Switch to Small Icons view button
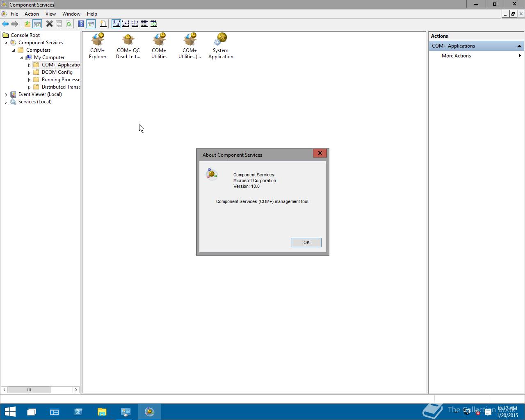The height and width of the screenshot is (420, 525). pyautogui.click(x=126, y=24)
